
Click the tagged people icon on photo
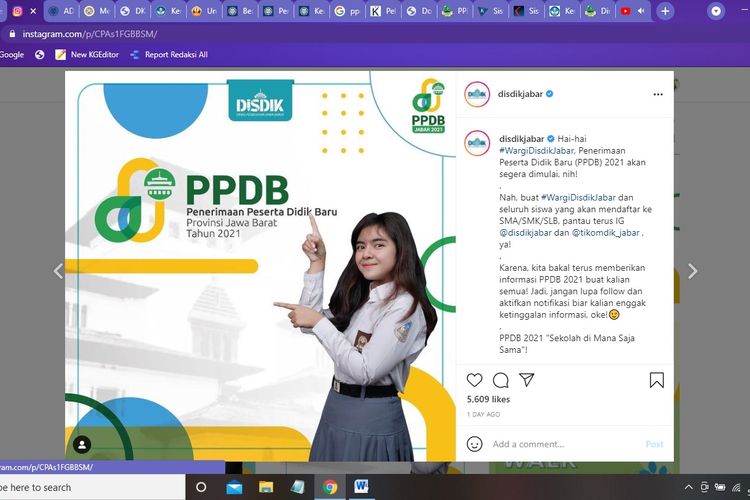pos(82,445)
